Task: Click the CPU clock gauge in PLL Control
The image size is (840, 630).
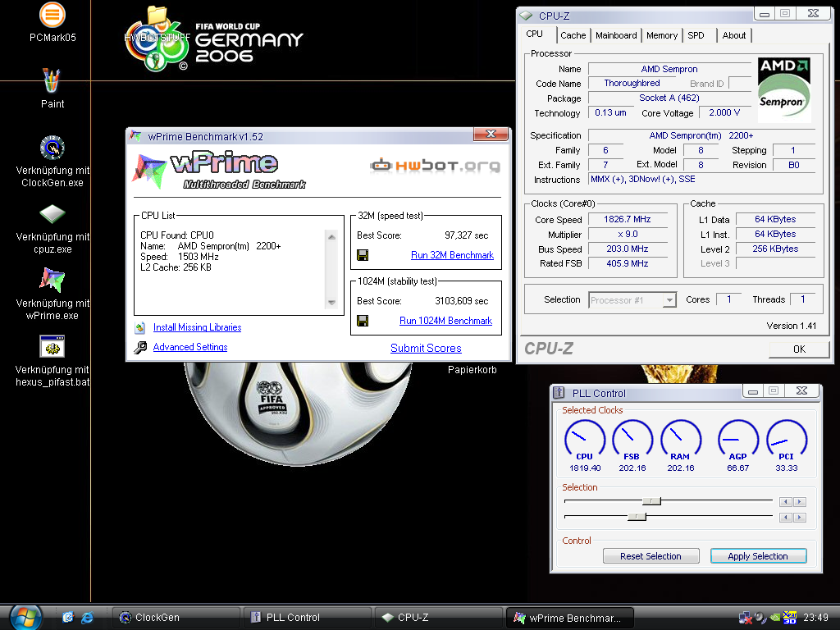Action: [x=584, y=440]
